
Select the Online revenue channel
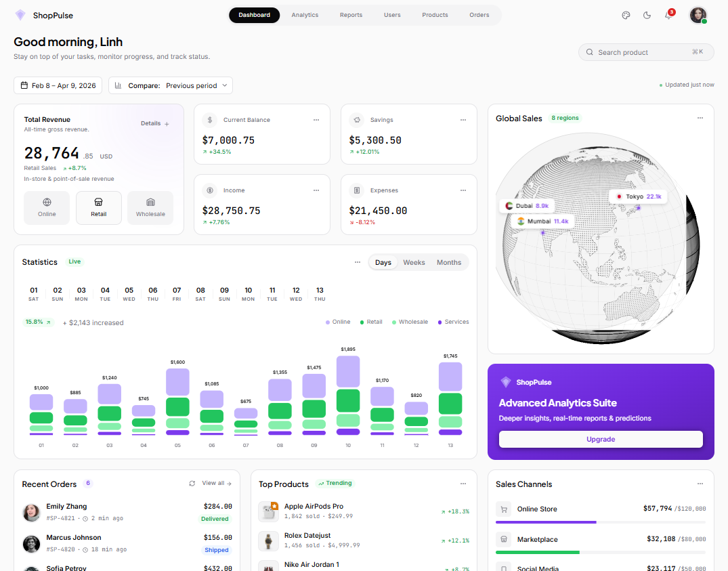pos(47,208)
